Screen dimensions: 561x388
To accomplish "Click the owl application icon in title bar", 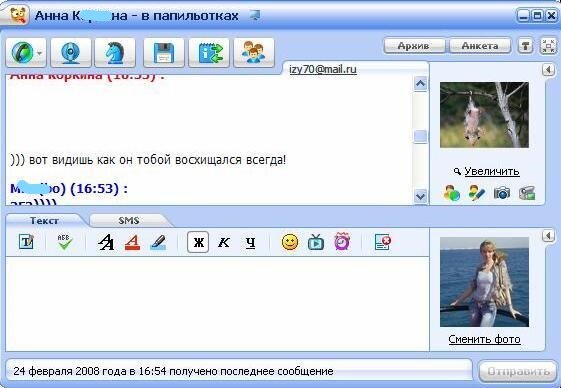I will (x=18, y=16).
